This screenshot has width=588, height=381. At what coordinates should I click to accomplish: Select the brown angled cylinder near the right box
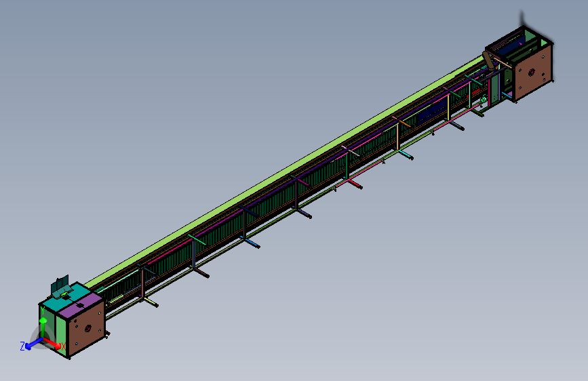click(489, 61)
